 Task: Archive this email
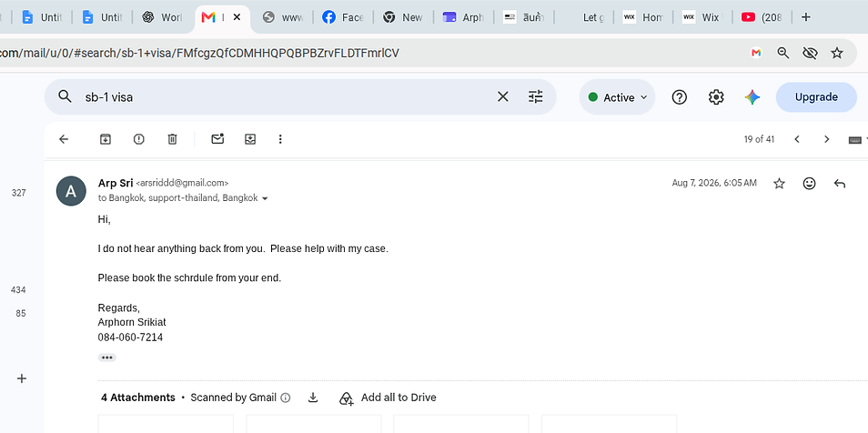click(x=106, y=139)
